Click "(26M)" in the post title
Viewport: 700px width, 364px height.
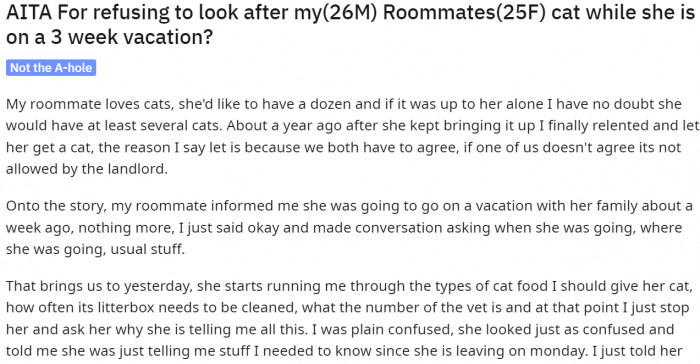coord(350,14)
